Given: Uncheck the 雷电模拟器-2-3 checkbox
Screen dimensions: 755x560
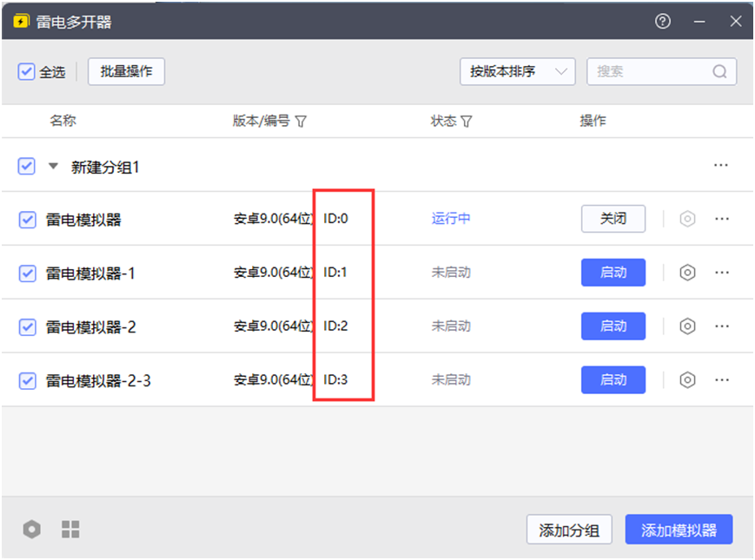Looking at the screenshot, I should [x=28, y=380].
